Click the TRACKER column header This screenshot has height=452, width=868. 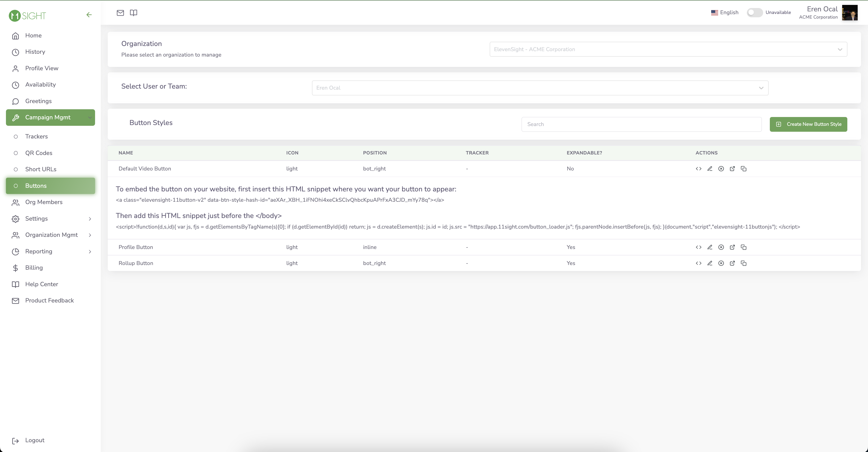[x=477, y=153]
